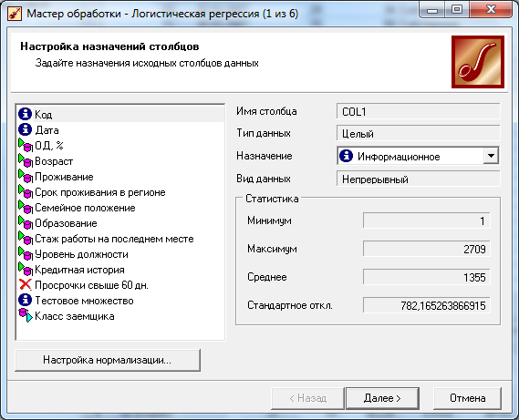
Task: Click the info icon for Тестовое множество
Action: pyautogui.click(x=25, y=301)
